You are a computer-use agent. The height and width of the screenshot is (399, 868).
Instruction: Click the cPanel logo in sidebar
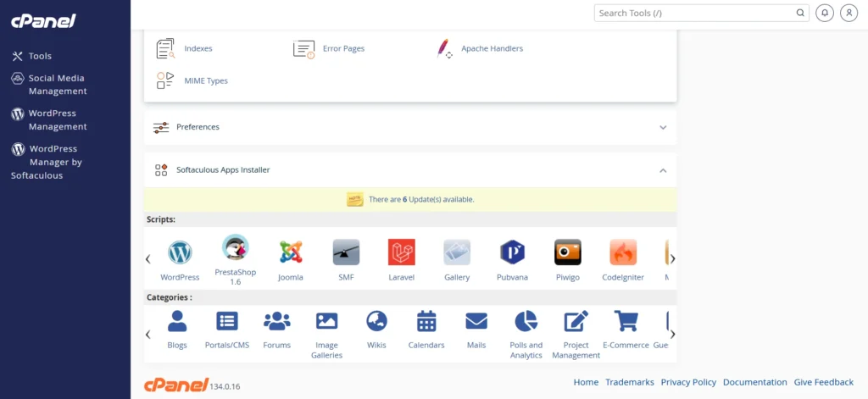click(43, 21)
